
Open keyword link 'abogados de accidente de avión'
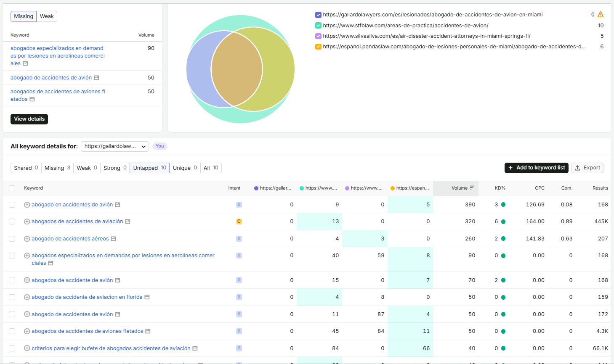(x=72, y=280)
